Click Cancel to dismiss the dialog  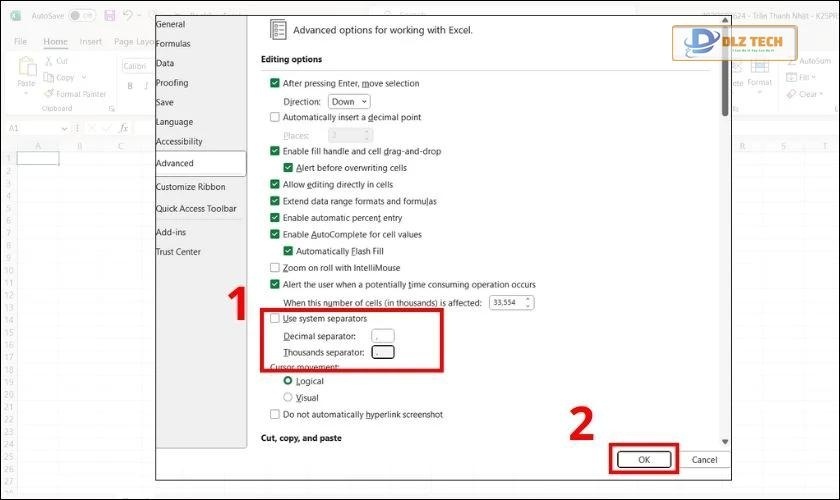point(704,460)
